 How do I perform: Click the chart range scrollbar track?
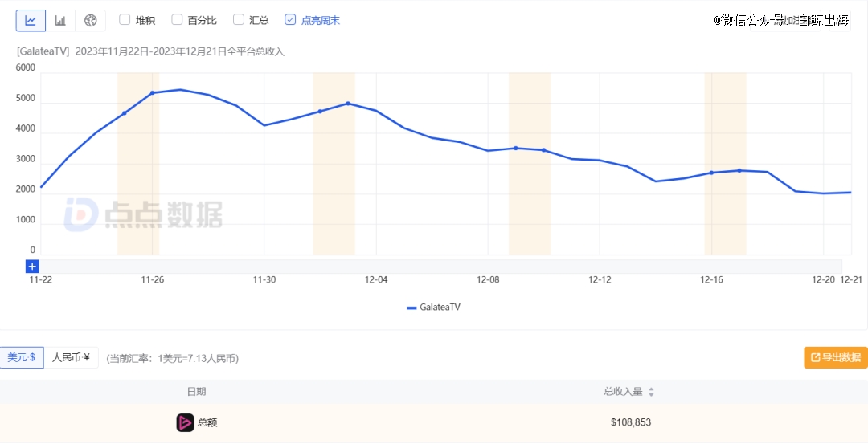(x=440, y=267)
